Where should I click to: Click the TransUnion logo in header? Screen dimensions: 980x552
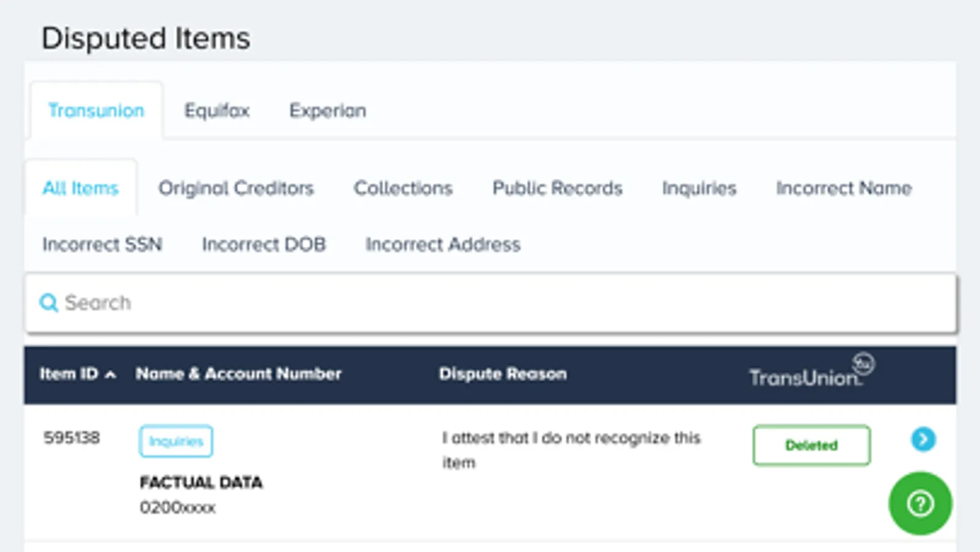(811, 372)
